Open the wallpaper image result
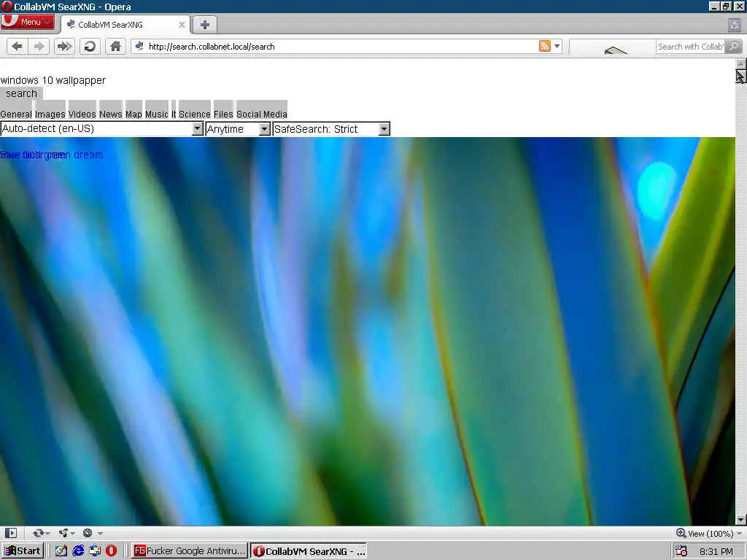Viewport: 747px width, 560px height. pyautogui.click(x=368, y=332)
